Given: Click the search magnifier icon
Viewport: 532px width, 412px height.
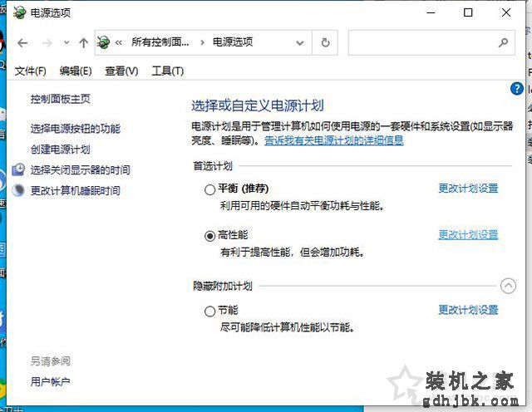Looking at the screenshot, I should tap(503, 42).
